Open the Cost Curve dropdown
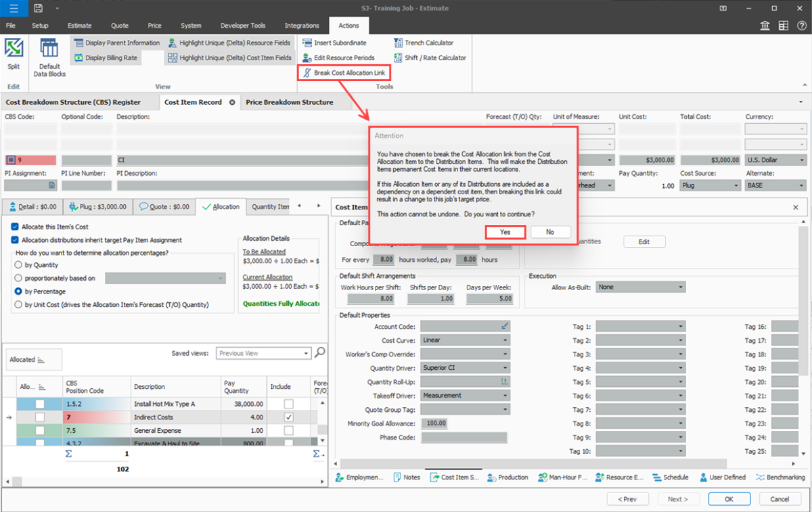This screenshot has width=812, height=512. (x=504, y=340)
